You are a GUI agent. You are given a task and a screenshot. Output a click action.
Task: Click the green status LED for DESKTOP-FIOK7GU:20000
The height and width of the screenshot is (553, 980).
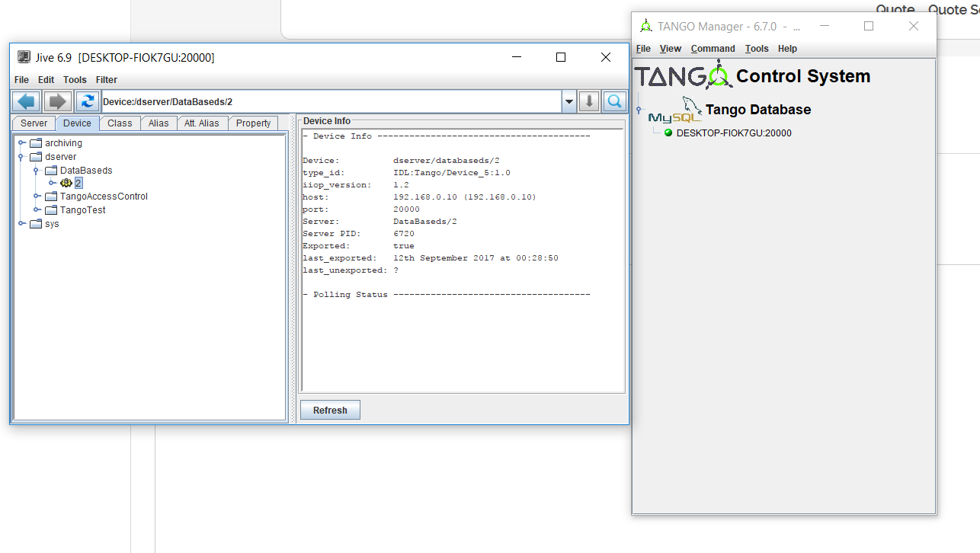click(x=668, y=133)
